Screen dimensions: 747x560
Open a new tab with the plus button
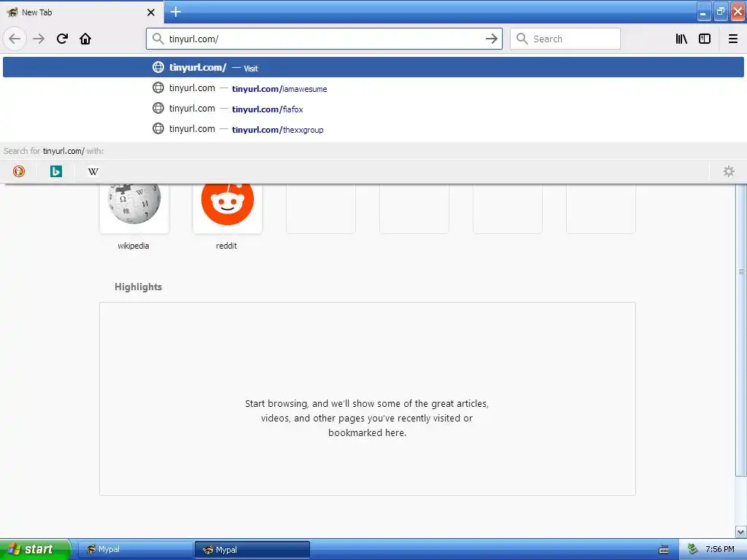click(176, 12)
